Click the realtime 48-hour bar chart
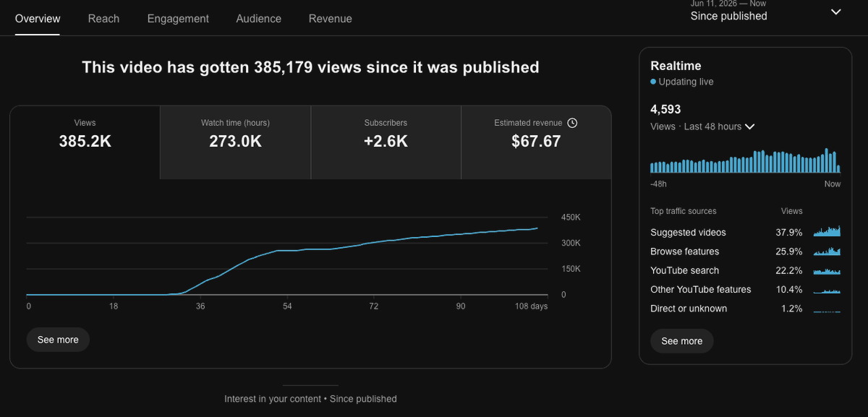This screenshot has width=868, height=417. (745, 160)
